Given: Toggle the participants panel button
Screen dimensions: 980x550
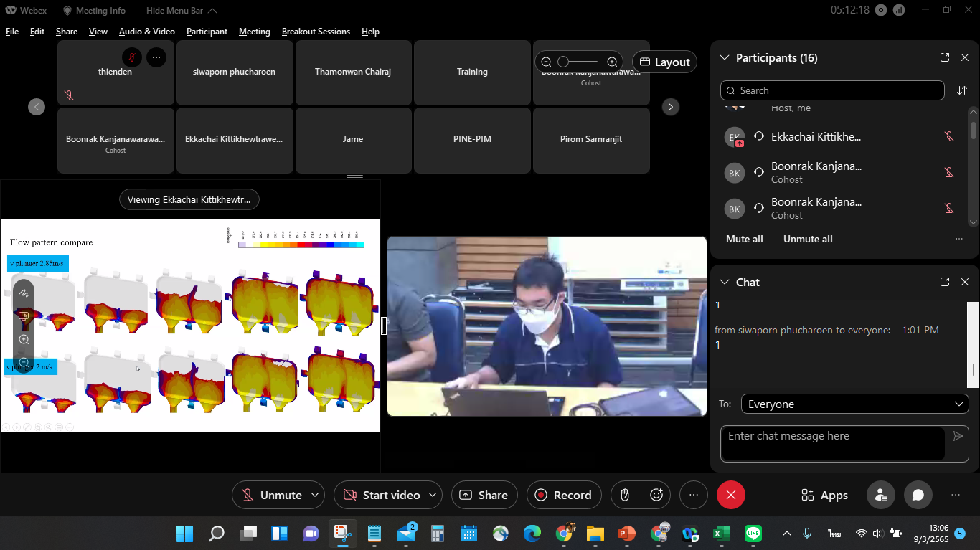Looking at the screenshot, I should click(881, 495).
